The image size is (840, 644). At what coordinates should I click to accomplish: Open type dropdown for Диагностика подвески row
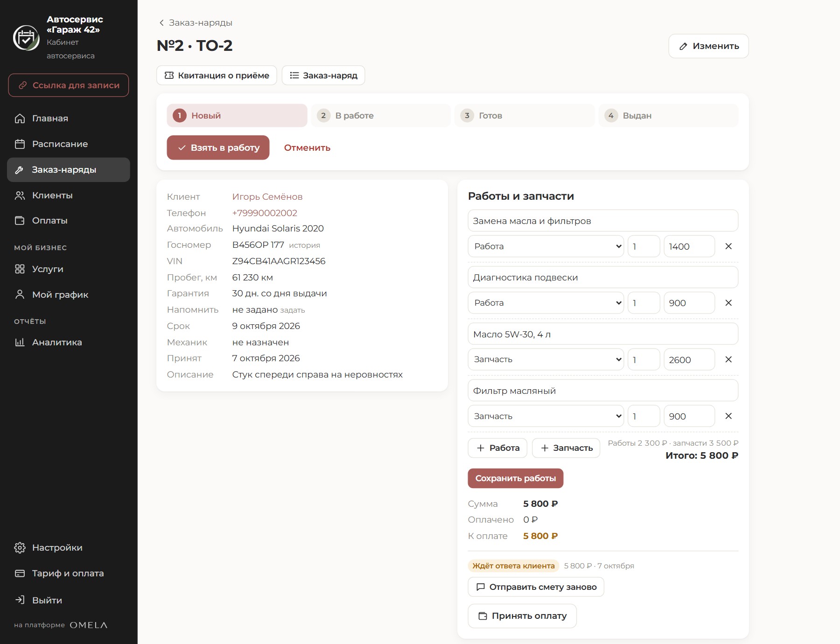(x=546, y=303)
